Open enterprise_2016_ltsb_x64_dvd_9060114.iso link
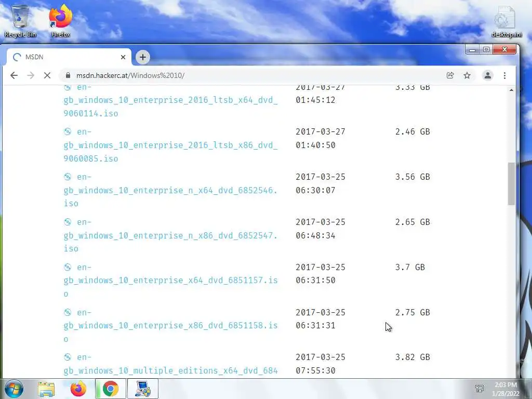The width and height of the screenshot is (532, 399). [170, 100]
